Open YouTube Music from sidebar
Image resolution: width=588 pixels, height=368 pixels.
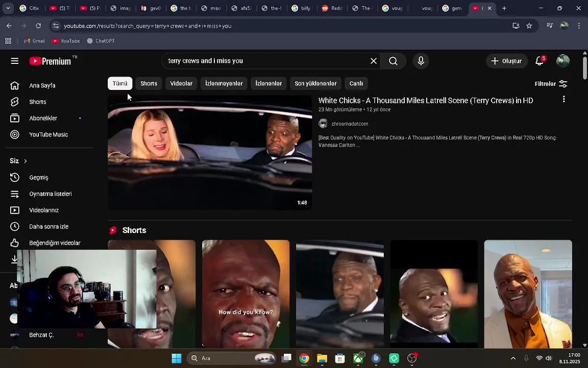coord(50,134)
